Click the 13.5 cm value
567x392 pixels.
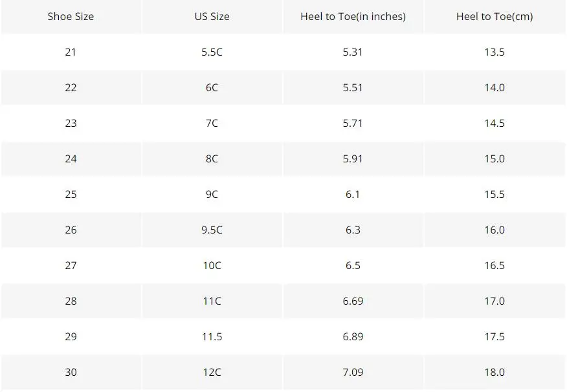[495, 52]
